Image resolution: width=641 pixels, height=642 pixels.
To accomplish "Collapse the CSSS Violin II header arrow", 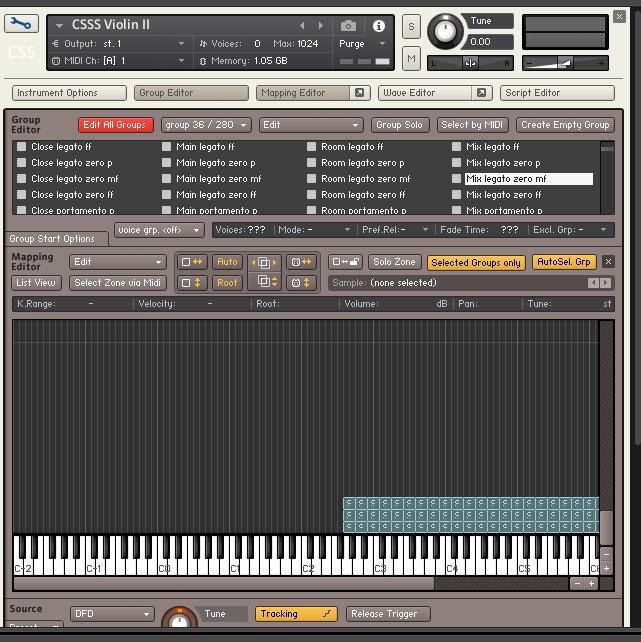I will [59, 25].
